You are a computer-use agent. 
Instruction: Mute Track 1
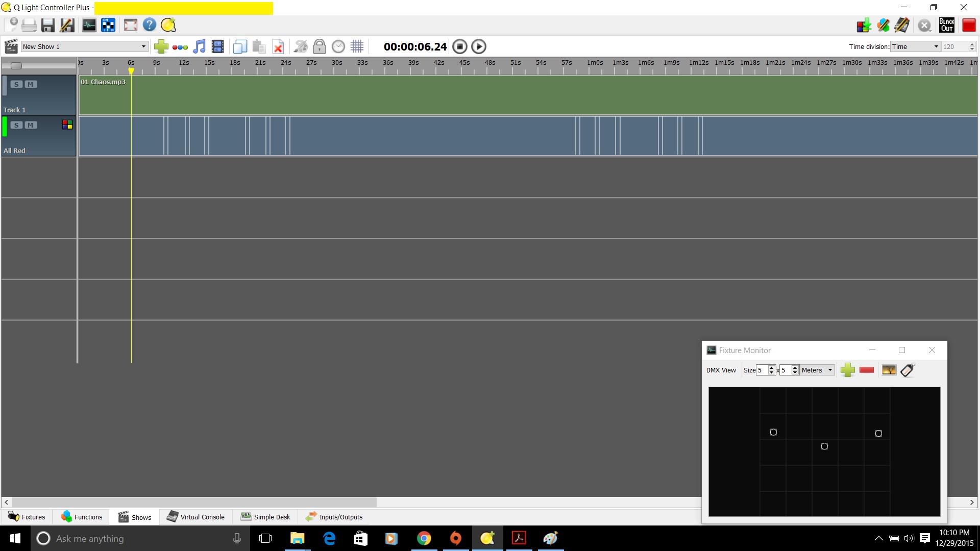[x=31, y=84]
